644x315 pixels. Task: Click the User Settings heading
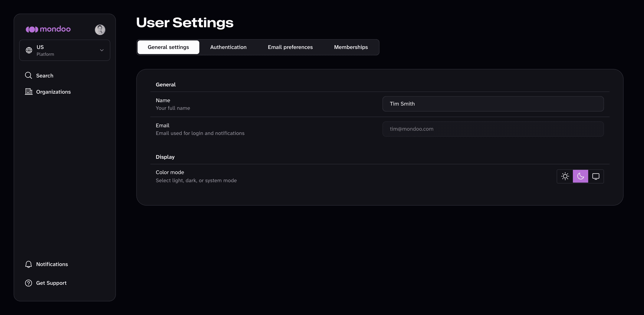[x=185, y=23]
